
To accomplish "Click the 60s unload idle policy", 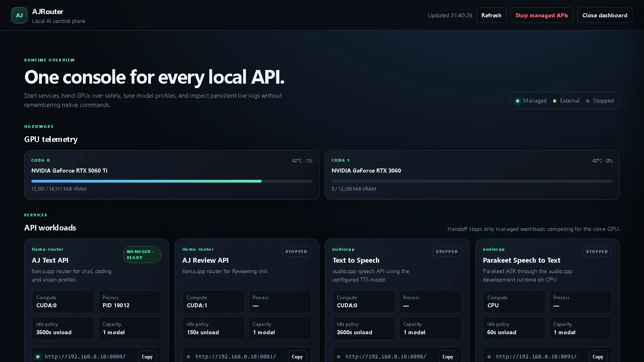I will click(x=502, y=332).
